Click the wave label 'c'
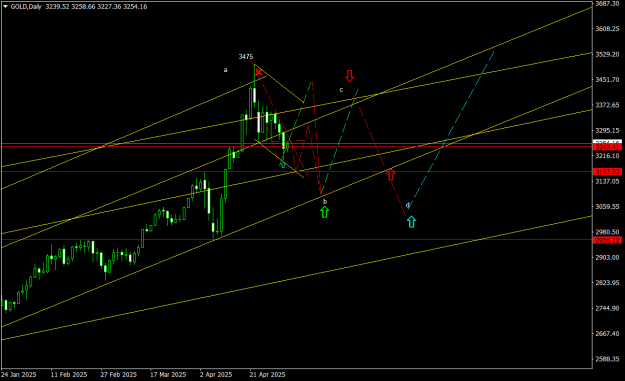Screen dimensions: 625x381 point(341,90)
